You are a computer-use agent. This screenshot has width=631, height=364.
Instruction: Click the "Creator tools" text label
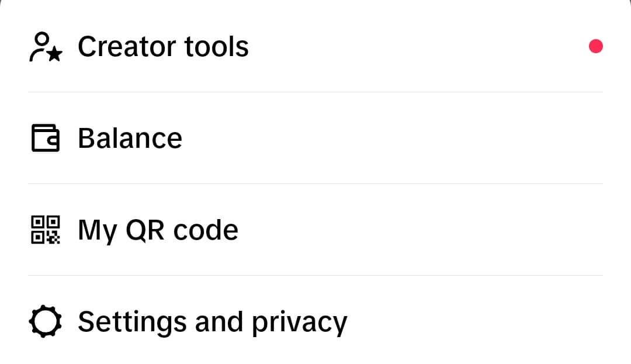163,47
